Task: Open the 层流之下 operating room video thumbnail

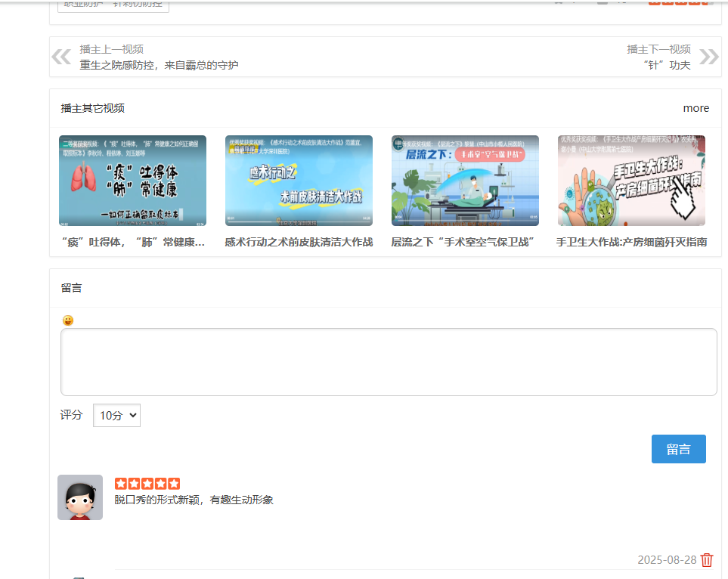Action: pyautogui.click(x=465, y=181)
